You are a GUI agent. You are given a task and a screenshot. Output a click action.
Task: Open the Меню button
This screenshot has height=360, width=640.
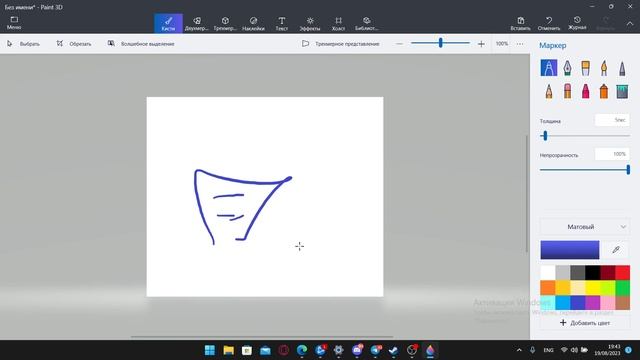click(x=14, y=23)
